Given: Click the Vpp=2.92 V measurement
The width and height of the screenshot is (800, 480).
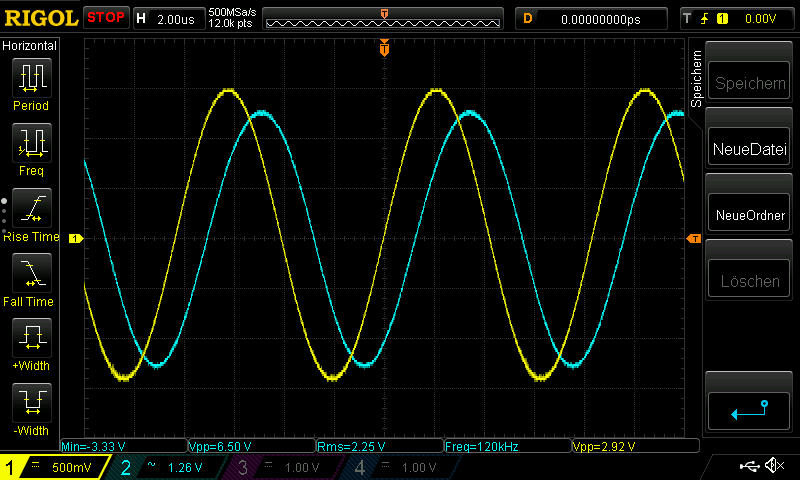Looking at the screenshot, I should pos(604,446).
